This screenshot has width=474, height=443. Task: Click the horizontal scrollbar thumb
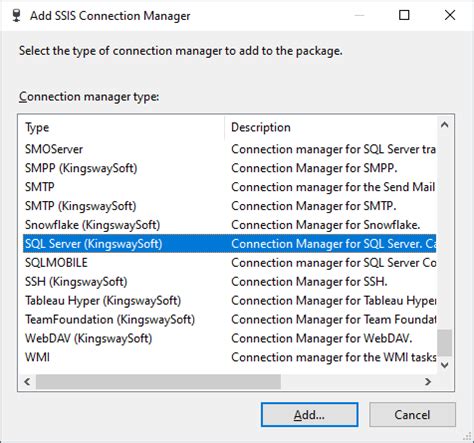click(x=158, y=381)
